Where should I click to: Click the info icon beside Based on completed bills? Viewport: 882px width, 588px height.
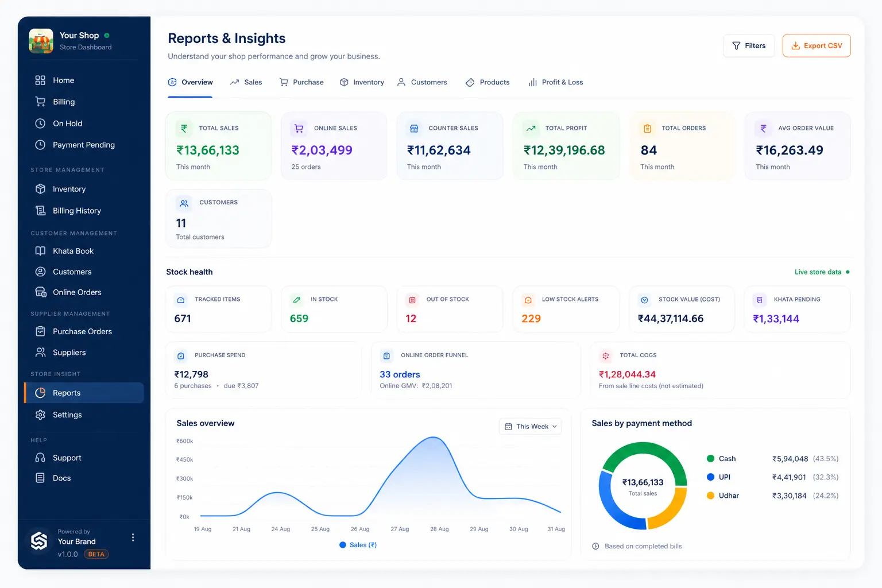595,546
